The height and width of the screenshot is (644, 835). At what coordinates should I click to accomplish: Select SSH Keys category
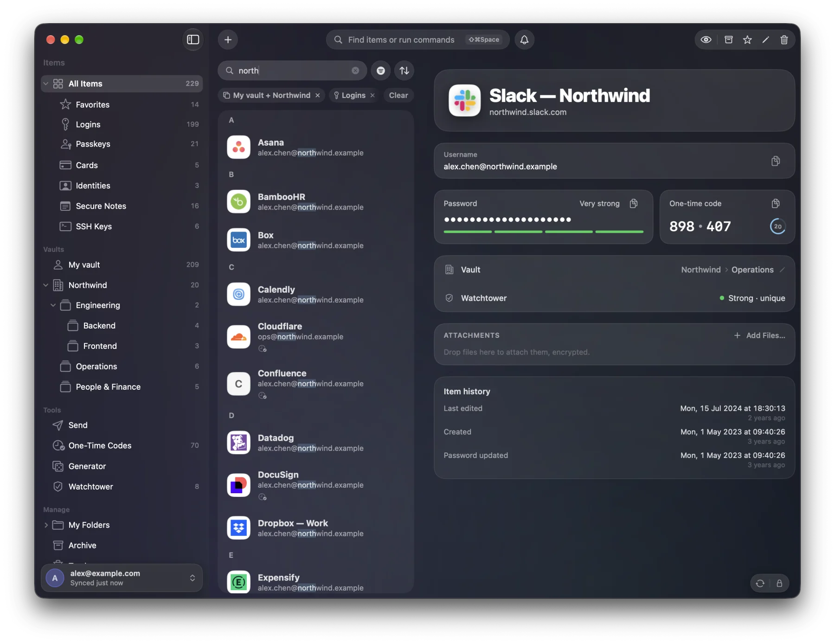122,226
